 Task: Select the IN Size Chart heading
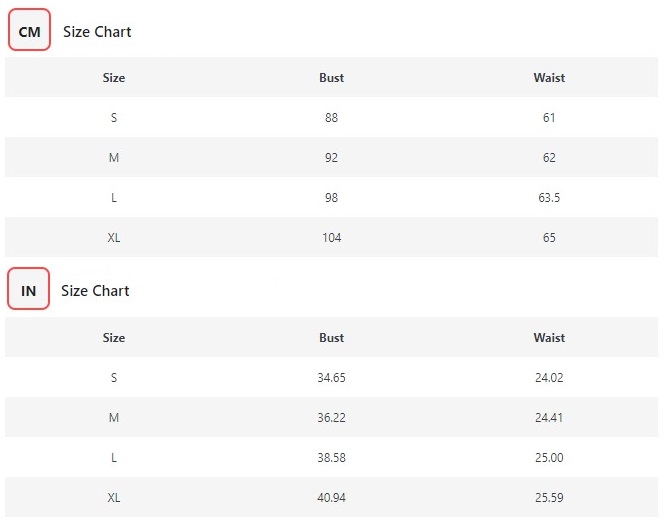[95, 291]
